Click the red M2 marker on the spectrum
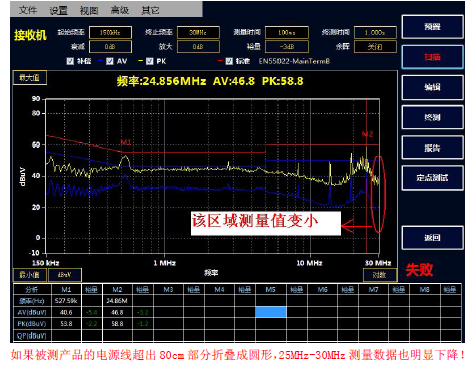The image size is (474, 365). [x=367, y=134]
